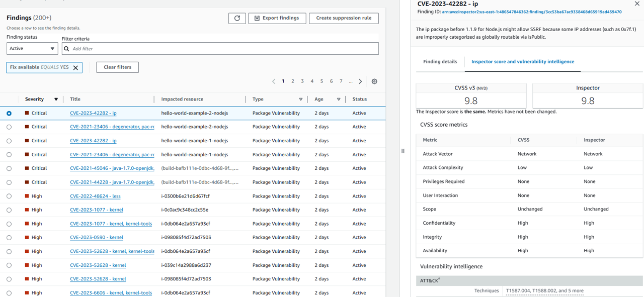This screenshot has height=297, width=644.
Task: Go to findings page 4
Action: click(312, 81)
